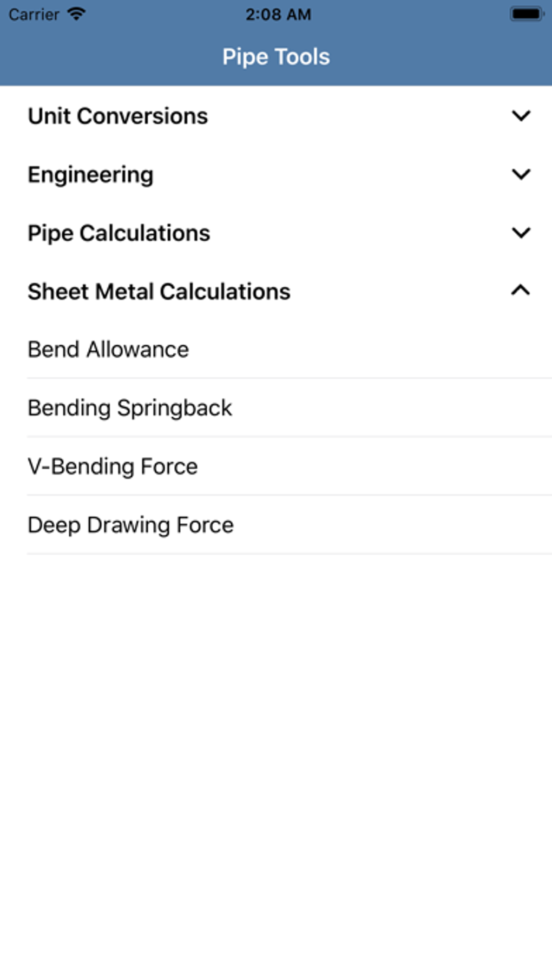Image resolution: width=552 pixels, height=980 pixels.
Task: Expand the Unit Conversions chevron arrow
Action: pos(521,116)
